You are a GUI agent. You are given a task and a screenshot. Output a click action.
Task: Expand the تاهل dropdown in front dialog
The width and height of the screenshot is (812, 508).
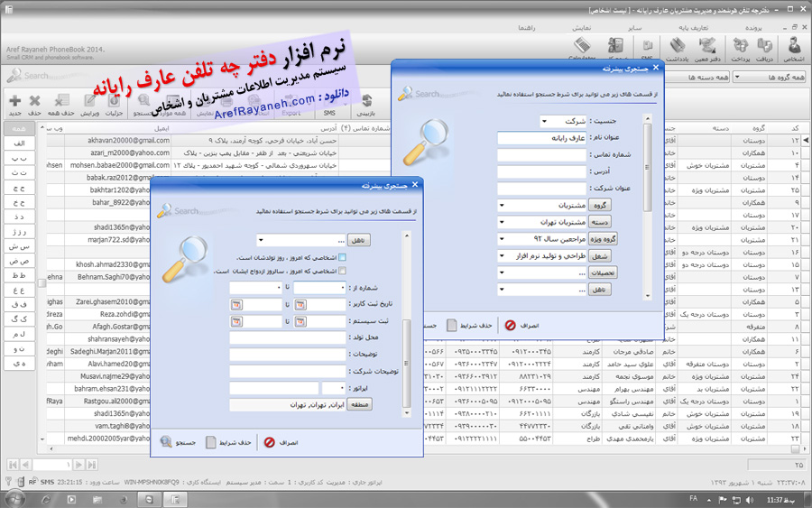[x=261, y=240]
